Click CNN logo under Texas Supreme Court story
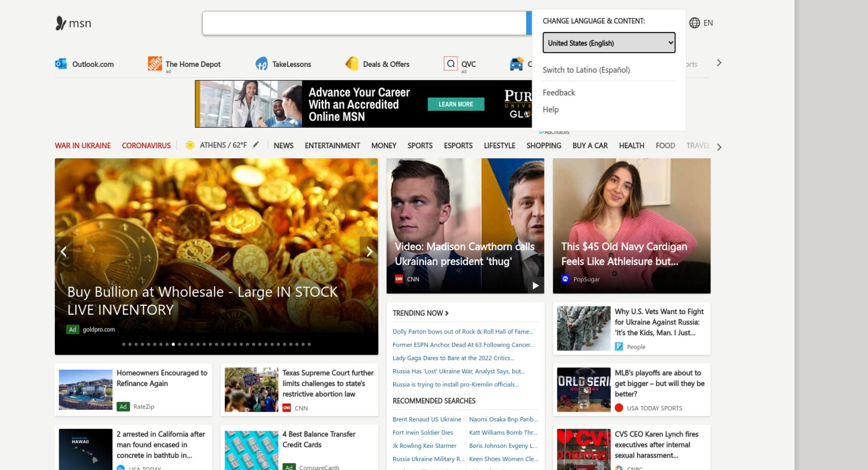The image size is (868, 470). pos(287,408)
